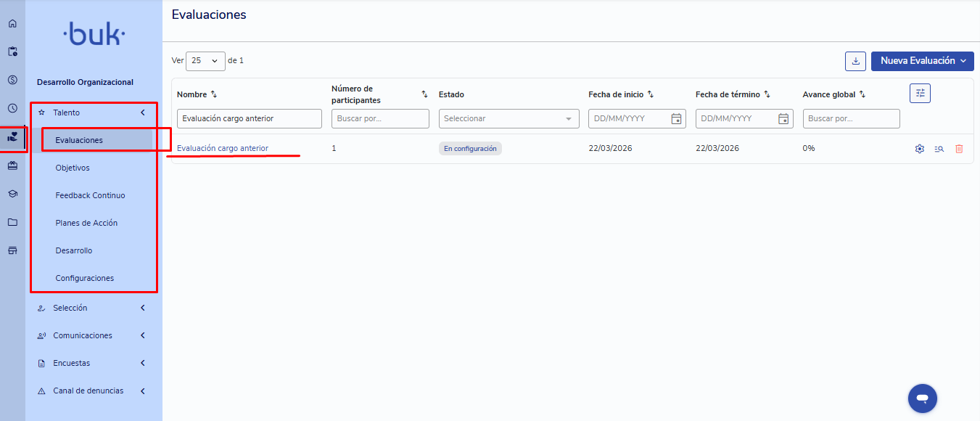The image size is (980, 421).
Task: Click the home icon in left rail
Action: coord(12,24)
